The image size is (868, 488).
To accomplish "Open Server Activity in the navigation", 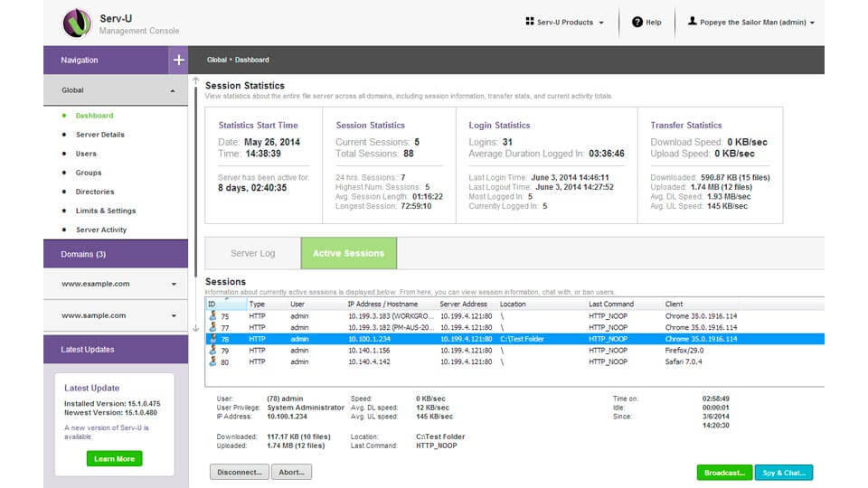I will [x=101, y=230].
